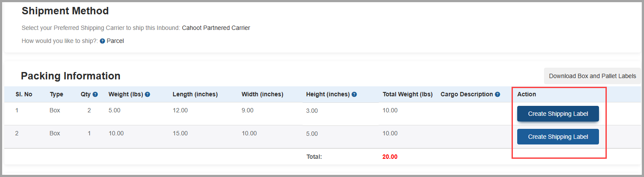644x177 pixels.
Task: Click help icon beside Height (inches)
Action: pyautogui.click(x=354, y=94)
